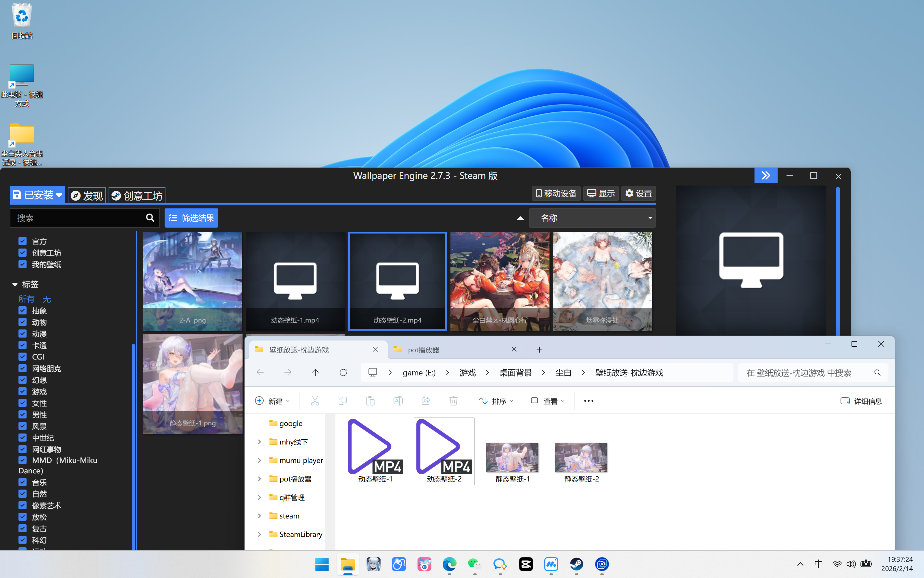Open 设置 in Wallpaper Engine
Image resolution: width=924 pixels, height=578 pixels.
(639, 193)
